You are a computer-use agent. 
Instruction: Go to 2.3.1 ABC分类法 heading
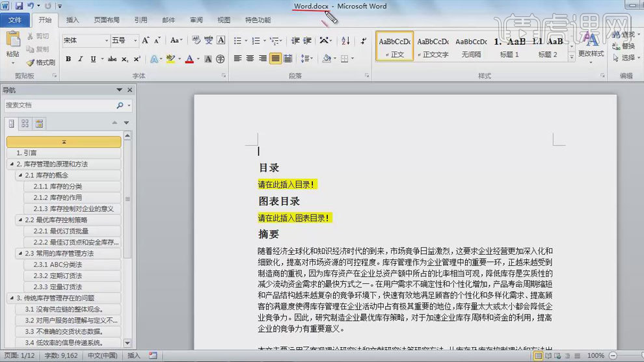72,265
